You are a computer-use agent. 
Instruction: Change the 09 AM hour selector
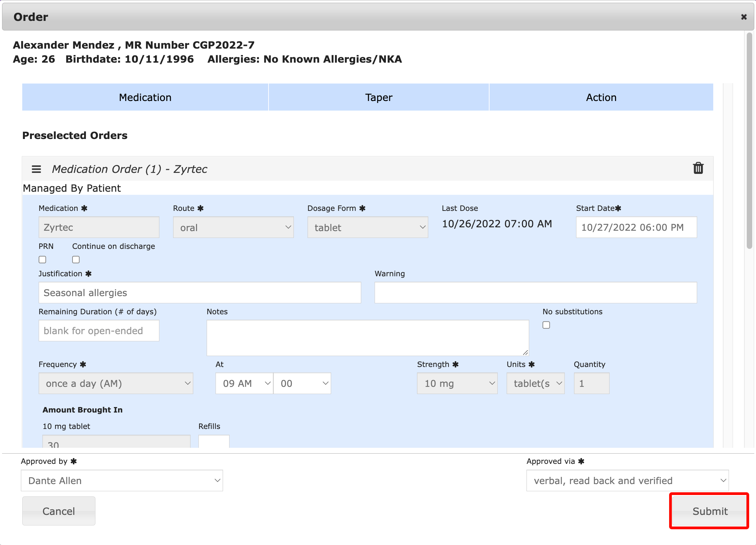click(244, 383)
